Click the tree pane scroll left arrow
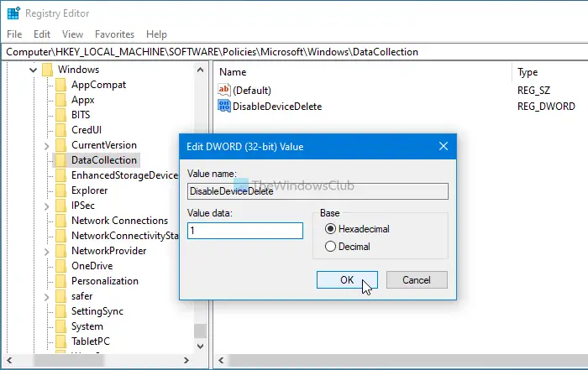 [x=9, y=360]
